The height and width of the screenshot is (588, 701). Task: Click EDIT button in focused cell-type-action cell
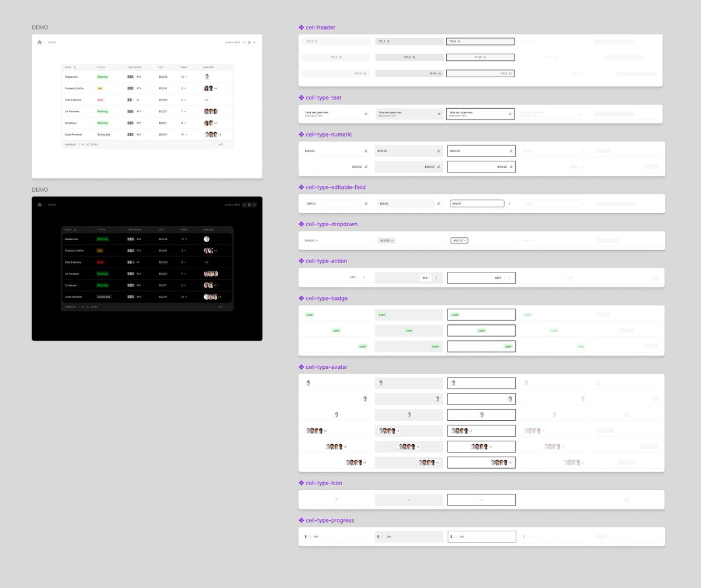(x=498, y=278)
